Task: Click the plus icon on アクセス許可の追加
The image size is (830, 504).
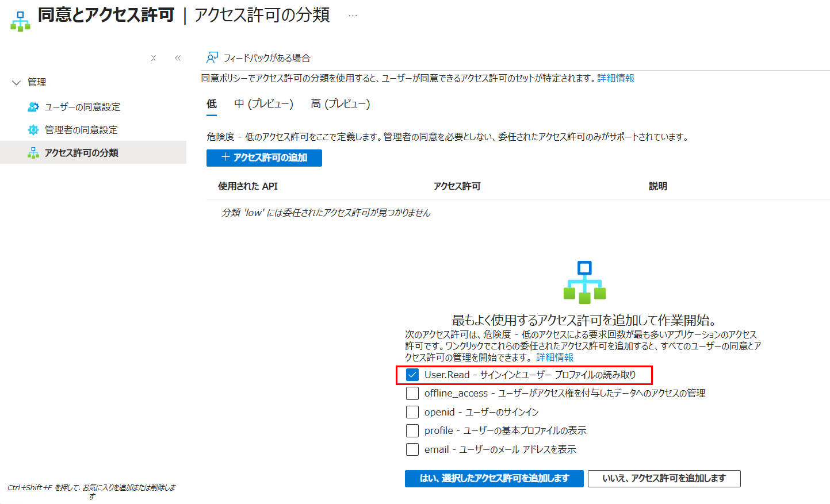Action: coord(226,157)
